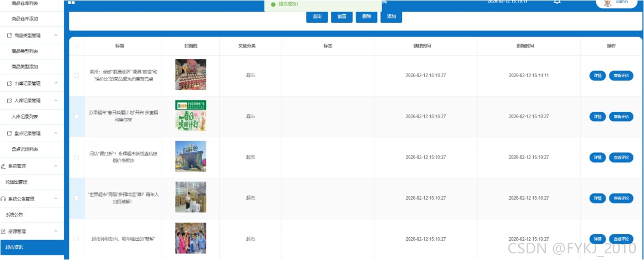Click the 入库记录管理 menu icon

click(x=10, y=101)
